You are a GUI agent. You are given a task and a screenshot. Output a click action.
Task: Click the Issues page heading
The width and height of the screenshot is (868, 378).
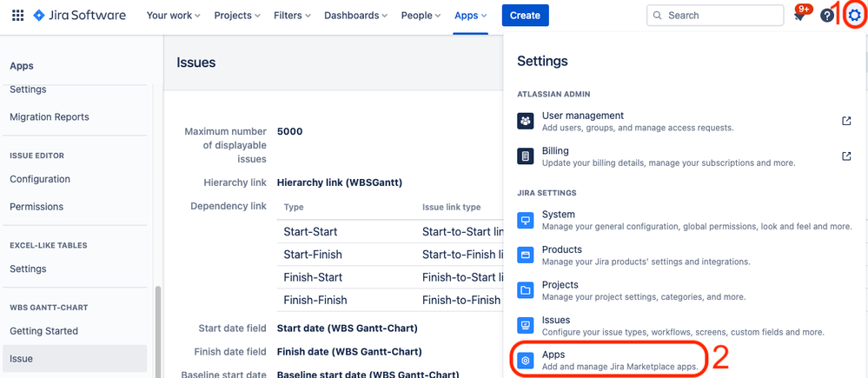point(196,63)
